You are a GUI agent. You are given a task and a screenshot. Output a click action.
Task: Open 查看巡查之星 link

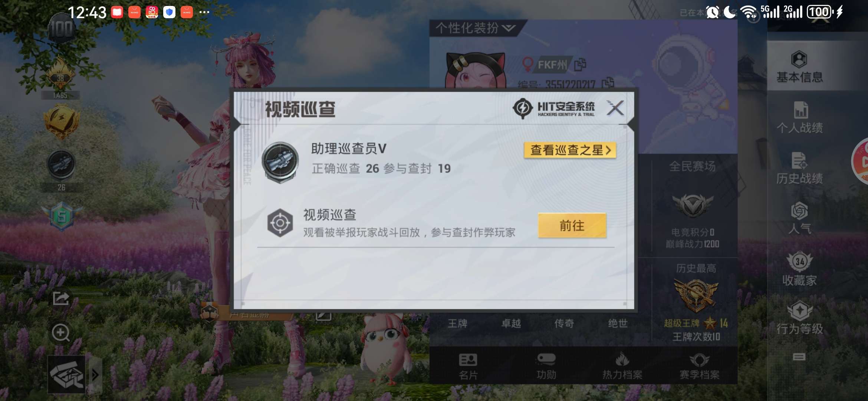click(570, 150)
